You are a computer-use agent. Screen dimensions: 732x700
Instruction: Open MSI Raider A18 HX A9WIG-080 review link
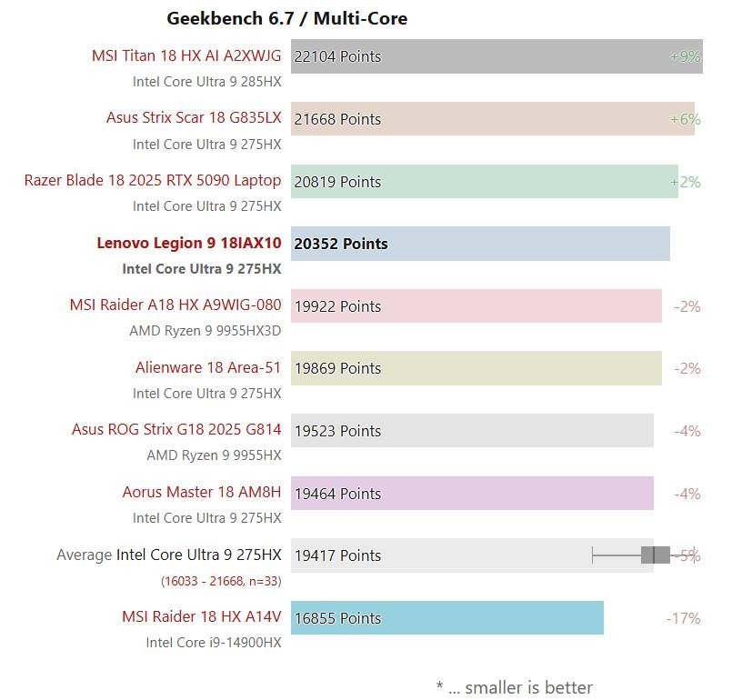tap(175, 305)
